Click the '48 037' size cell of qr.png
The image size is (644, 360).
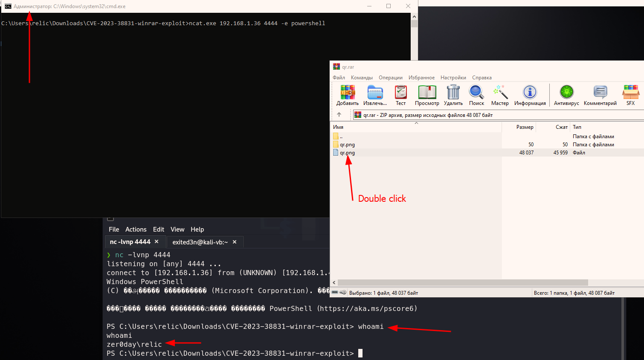pyautogui.click(x=526, y=153)
